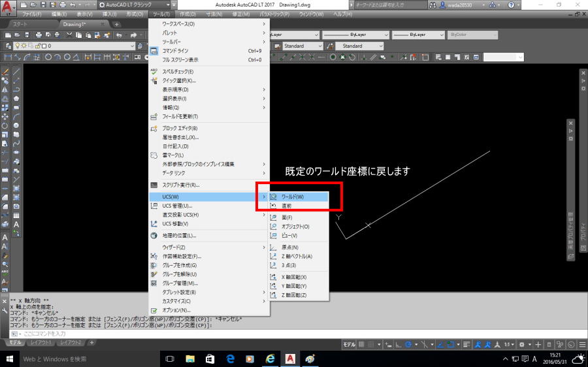Viewport: 588px width, 367px height.
Task: Click Open in the quick access toolbar
Action: (33, 5)
